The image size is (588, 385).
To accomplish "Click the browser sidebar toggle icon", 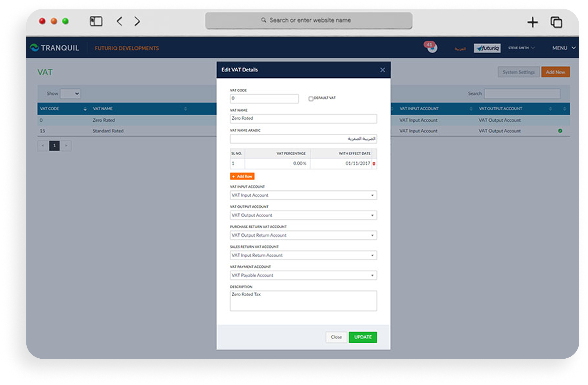I will [96, 21].
